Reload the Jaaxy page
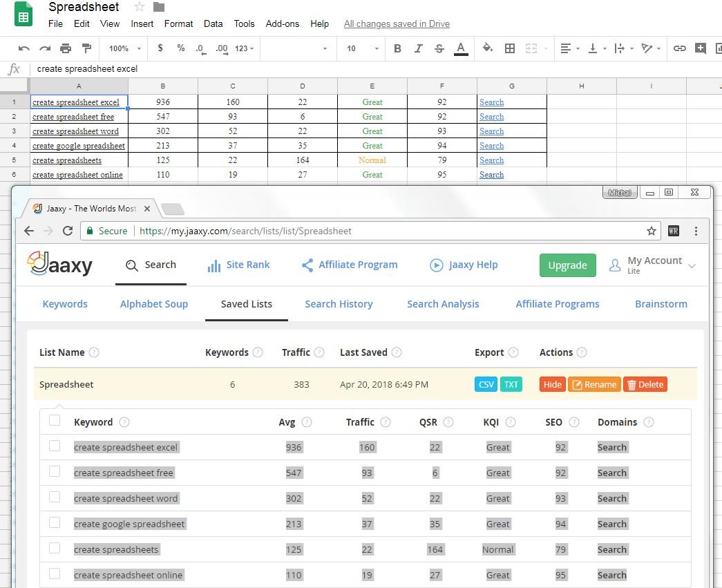The width and height of the screenshot is (722, 588). pyautogui.click(x=68, y=231)
